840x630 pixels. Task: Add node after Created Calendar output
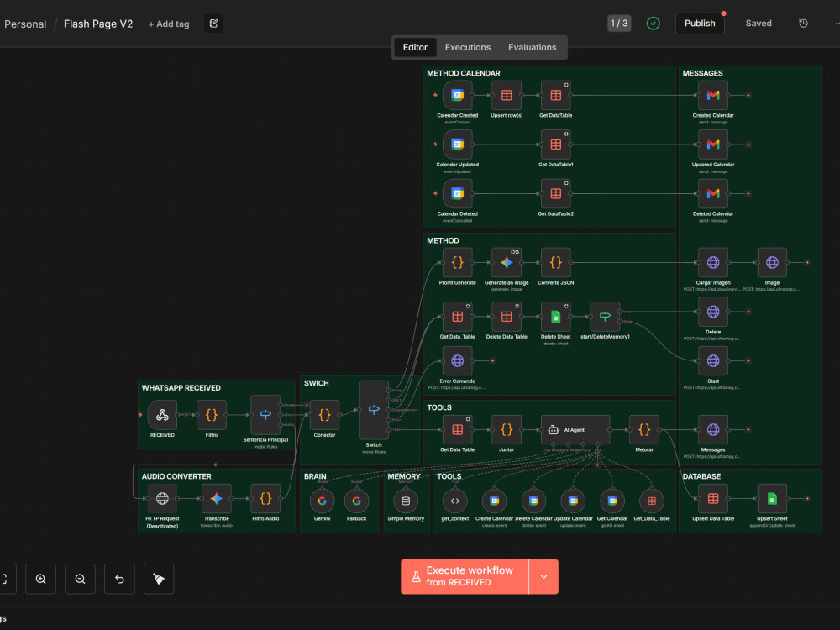click(x=748, y=96)
